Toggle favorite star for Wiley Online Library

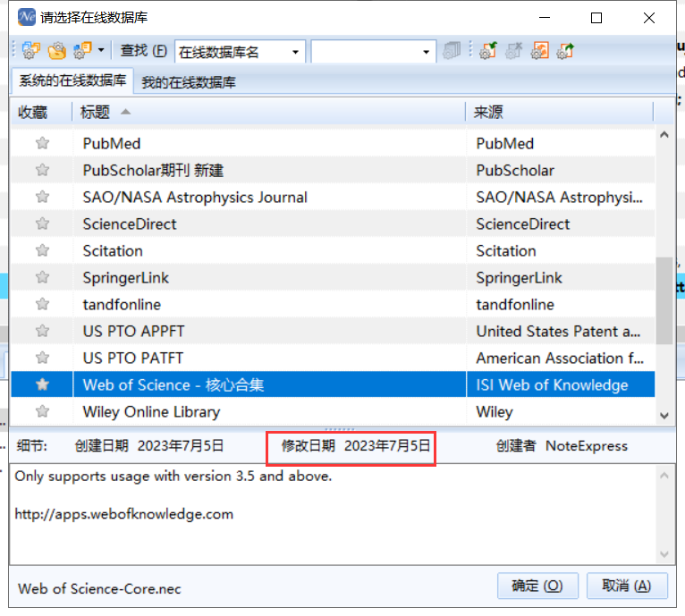[x=42, y=411]
